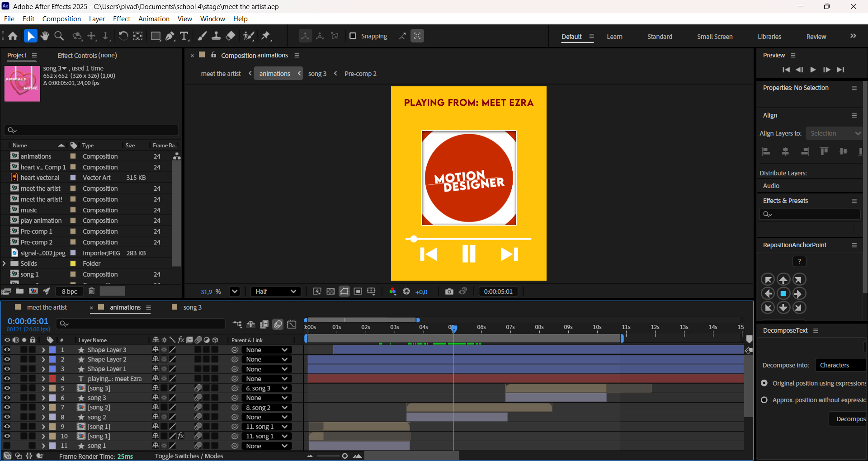Switch to the song 3 timeline tab
868x461 pixels.
tap(192, 307)
